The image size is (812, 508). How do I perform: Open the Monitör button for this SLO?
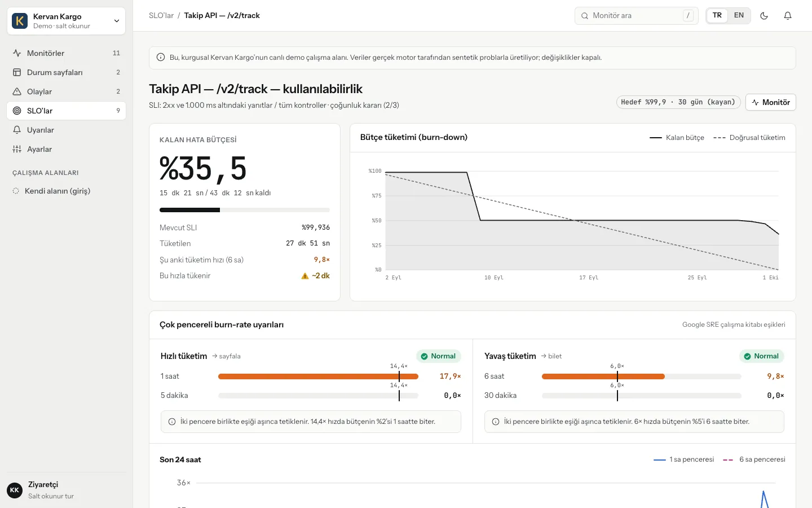coord(770,102)
